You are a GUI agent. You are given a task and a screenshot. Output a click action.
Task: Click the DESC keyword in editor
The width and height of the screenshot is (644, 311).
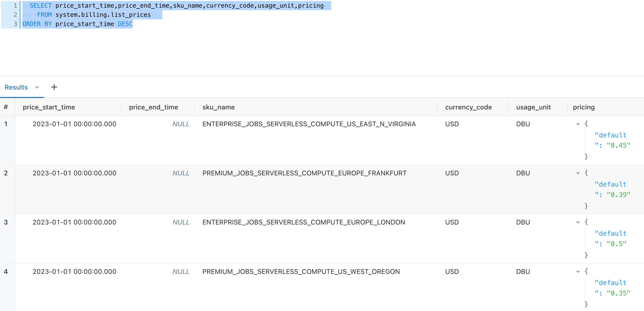[125, 24]
